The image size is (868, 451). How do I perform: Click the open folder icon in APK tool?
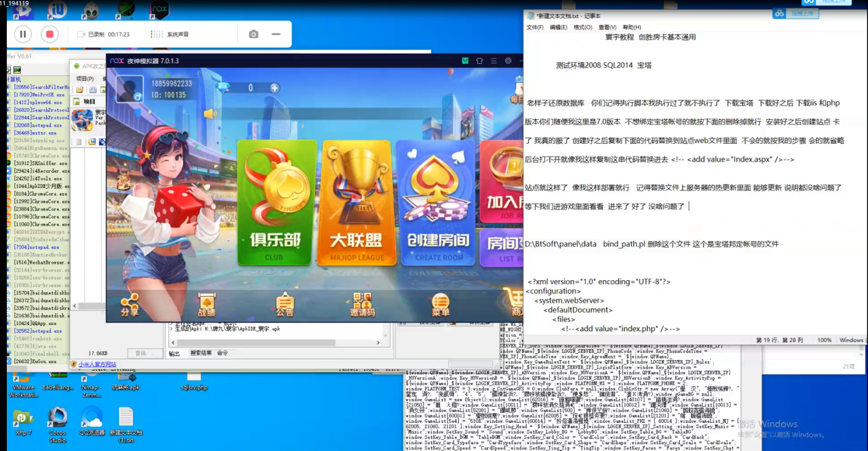80,90
